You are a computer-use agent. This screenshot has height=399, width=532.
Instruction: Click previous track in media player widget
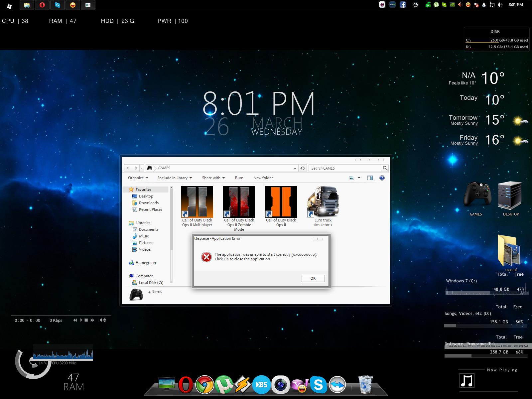75,320
